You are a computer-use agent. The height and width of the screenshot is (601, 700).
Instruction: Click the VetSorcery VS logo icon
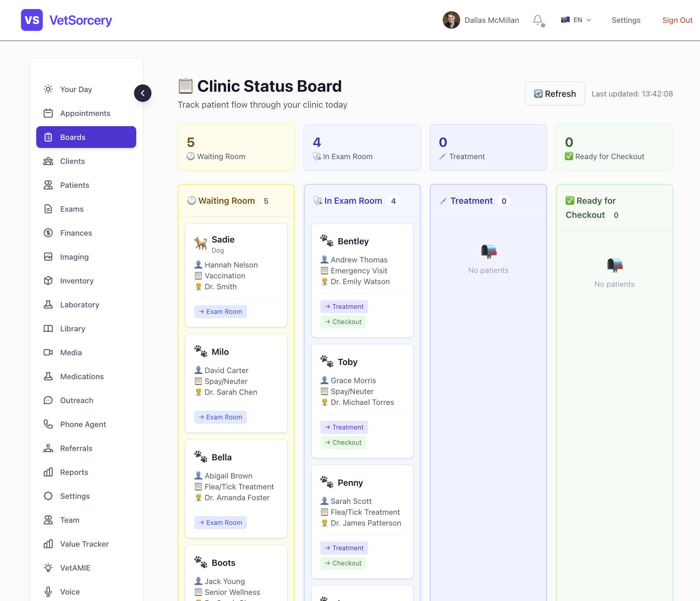coord(32,20)
